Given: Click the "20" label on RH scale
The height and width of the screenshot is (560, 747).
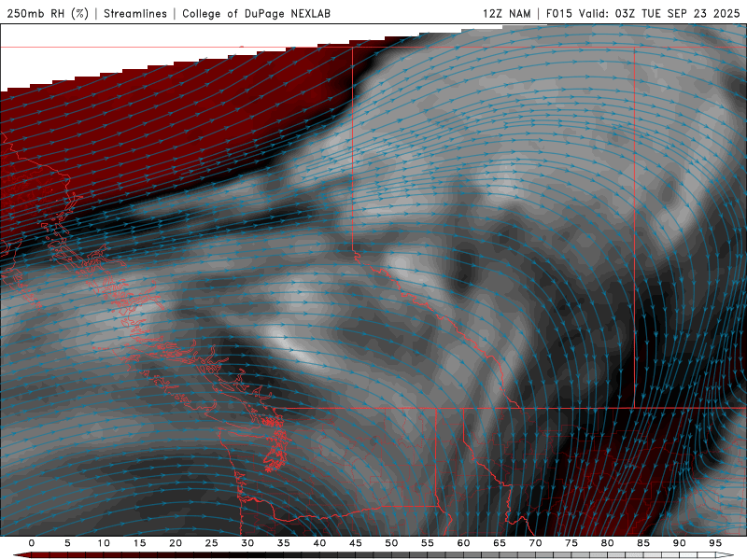Looking at the screenshot, I should click(176, 543).
